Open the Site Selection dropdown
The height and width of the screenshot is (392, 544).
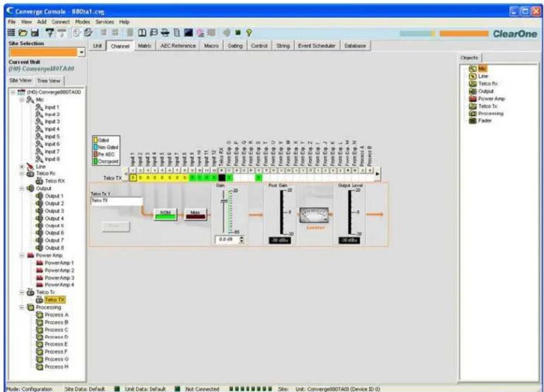click(81, 52)
